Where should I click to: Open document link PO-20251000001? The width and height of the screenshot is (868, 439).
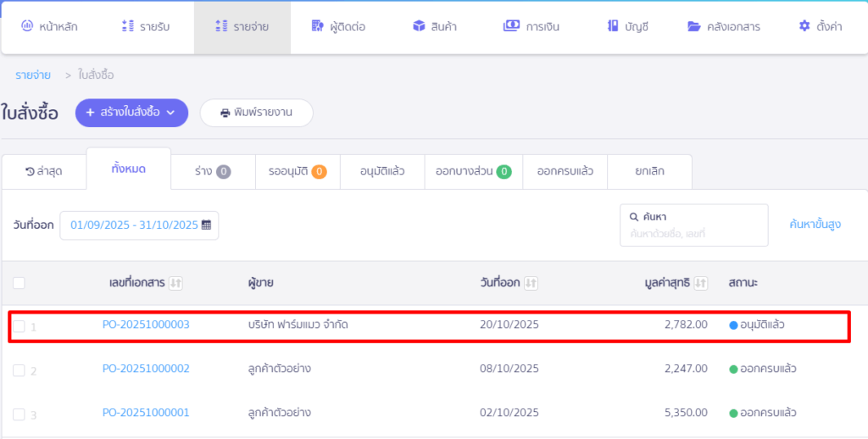coord(146,413)
